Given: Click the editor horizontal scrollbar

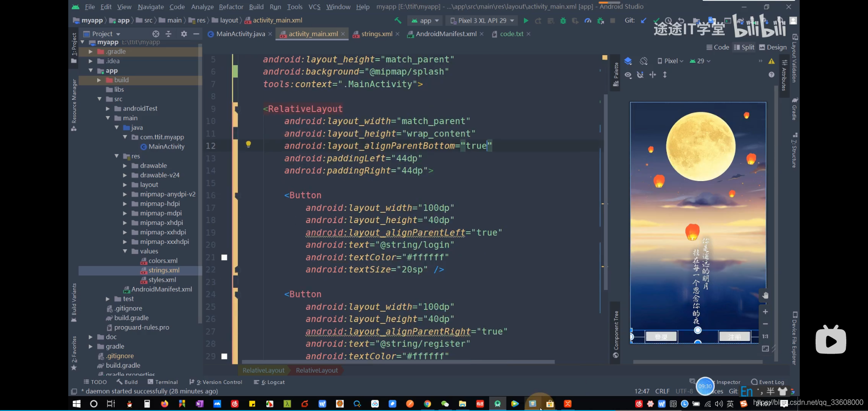Looking at the screenshot, I should pyautogui.click(x=398, y=362).
